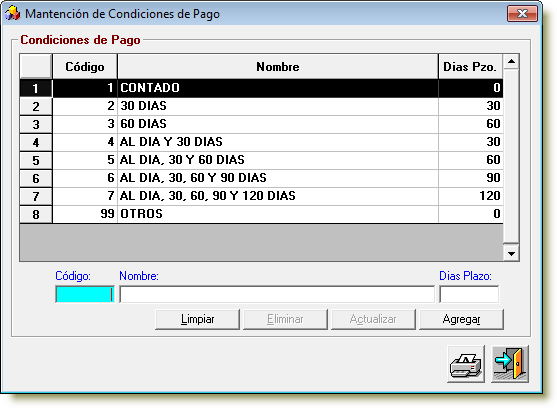Select row header number 5
The image size is (557, 408).
(36, 160)
